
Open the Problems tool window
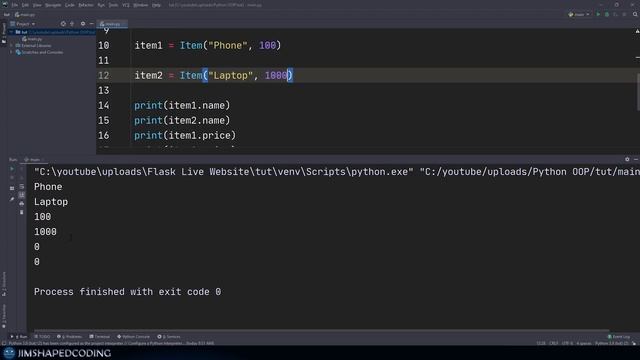tap(69, 337)
